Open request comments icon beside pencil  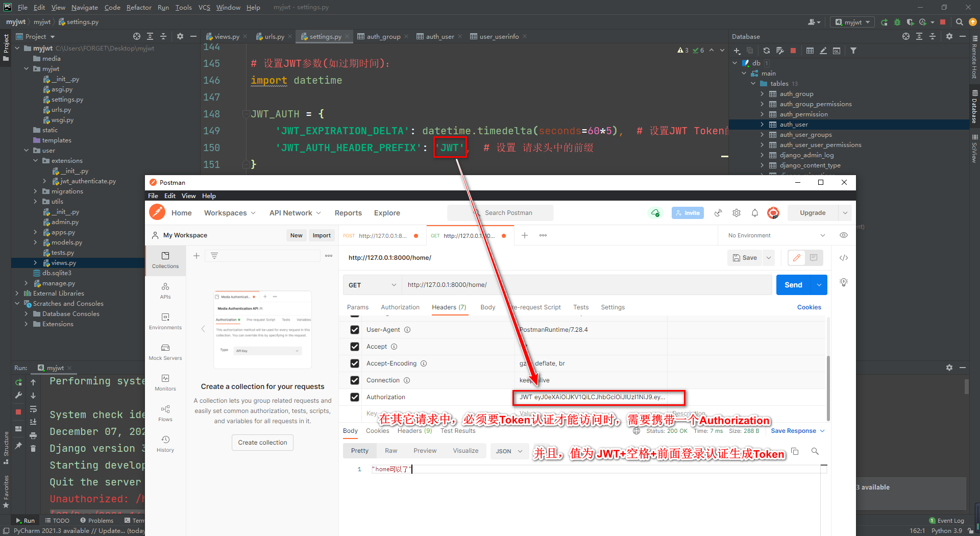814,258
